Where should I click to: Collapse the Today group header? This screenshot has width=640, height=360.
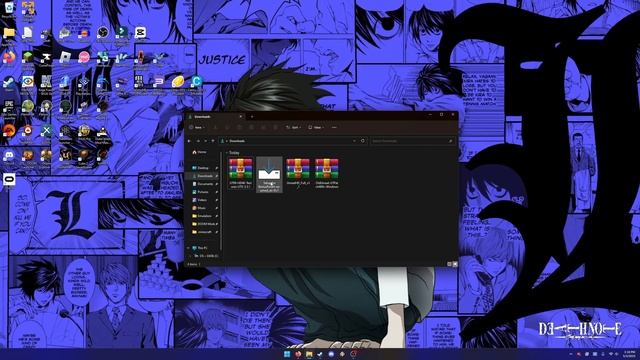(233, 153)
